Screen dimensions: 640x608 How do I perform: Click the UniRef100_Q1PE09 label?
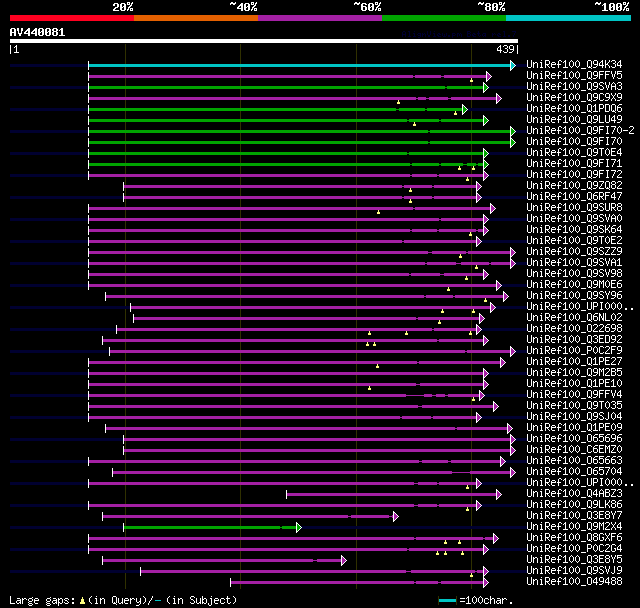[x=574, y=428]
